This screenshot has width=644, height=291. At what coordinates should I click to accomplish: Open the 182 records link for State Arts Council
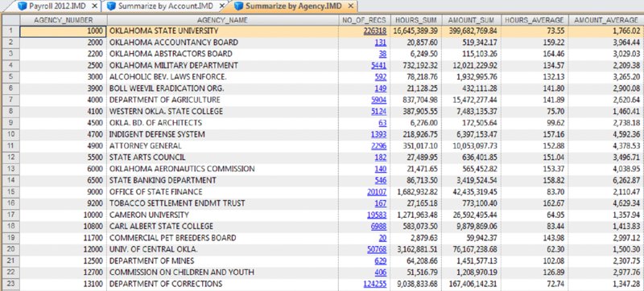tap(381, 158)
